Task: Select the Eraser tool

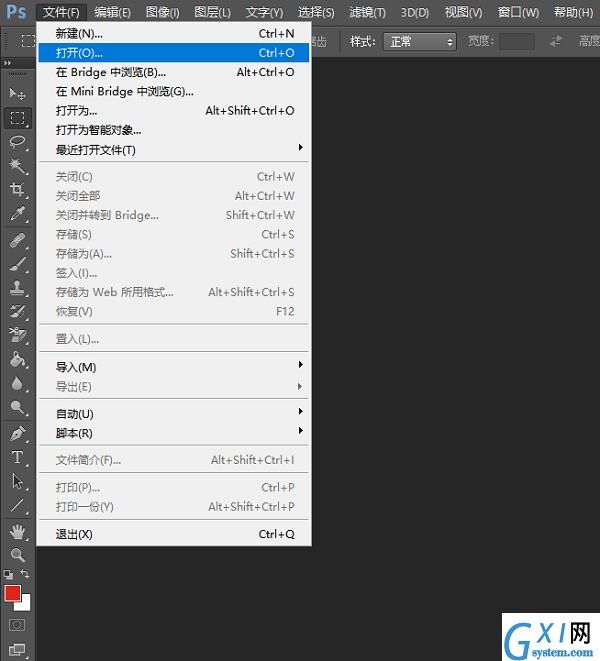Action: coord(17,336)
